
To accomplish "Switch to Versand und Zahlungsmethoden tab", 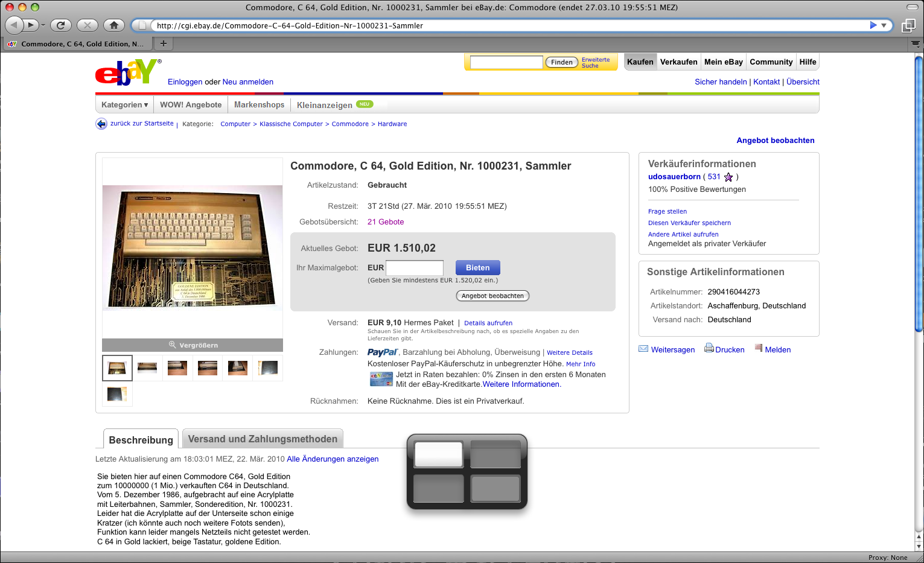I will pyautogui.click(x=263, y=439).
